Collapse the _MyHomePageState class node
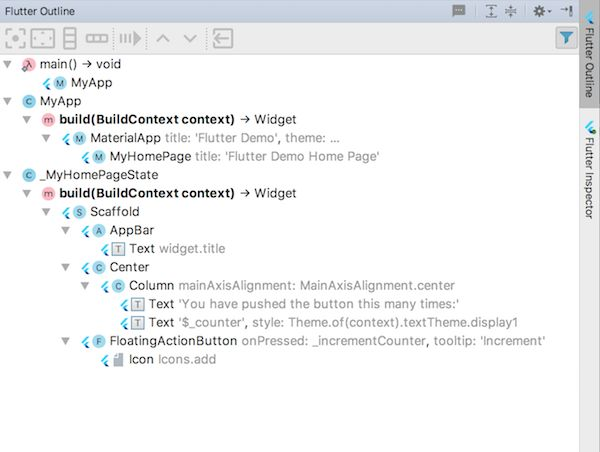 pos(7,175)
